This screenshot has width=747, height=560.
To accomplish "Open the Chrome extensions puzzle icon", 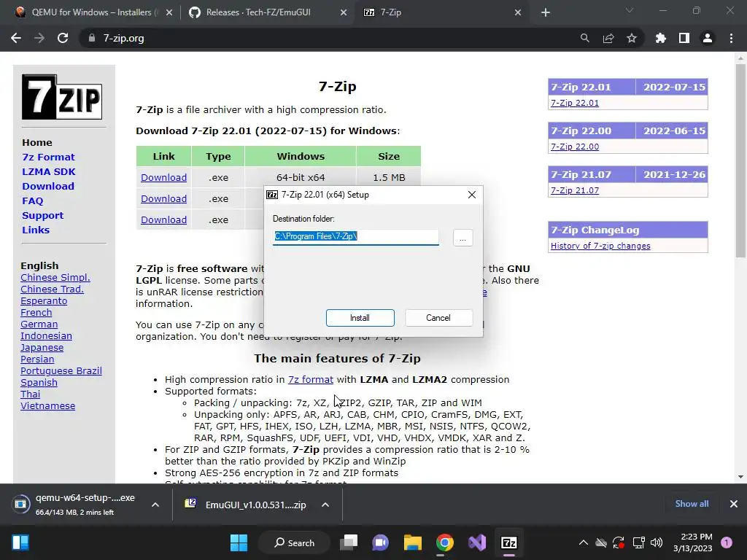I will tap(661, 38).
